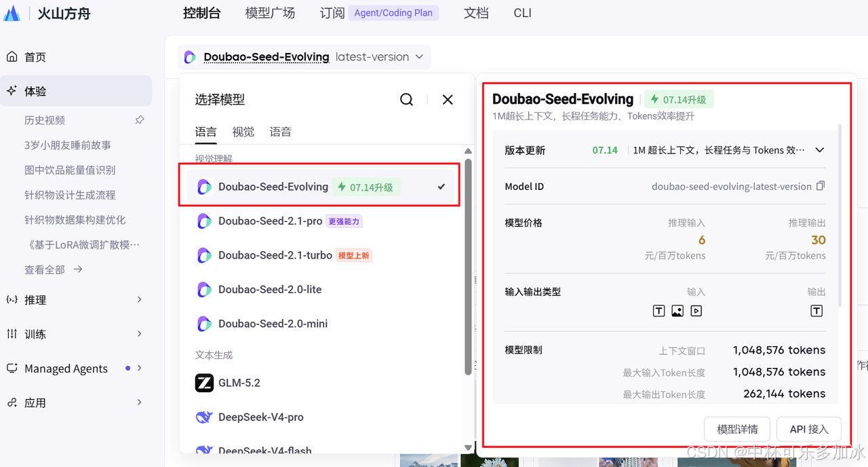
Task: Click the 应用 sidebar icon
Action: click(x=12, y=403)
